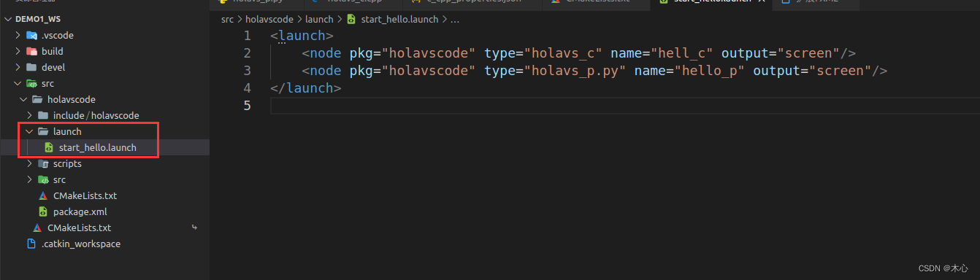Click line number 1 in the gutter

(247, 35)
